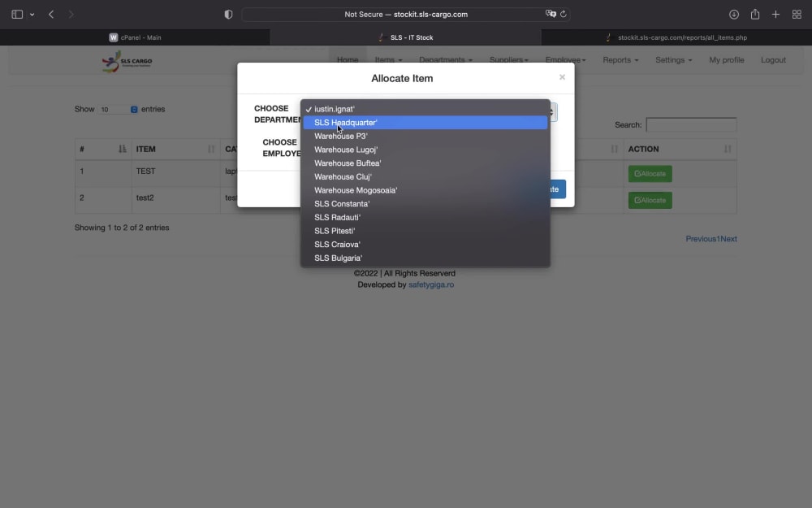Screen dimensions: 812x508
Task: Switch to the SLS - IT Stock tab
Action: click(x=405, y=37)
